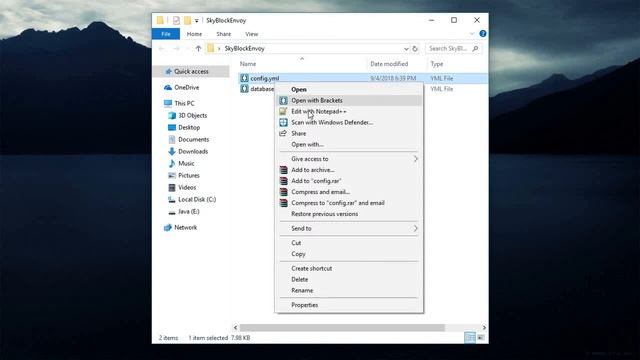
Task: Choose Edit with Notepad++
Action: tap(349, 111)
